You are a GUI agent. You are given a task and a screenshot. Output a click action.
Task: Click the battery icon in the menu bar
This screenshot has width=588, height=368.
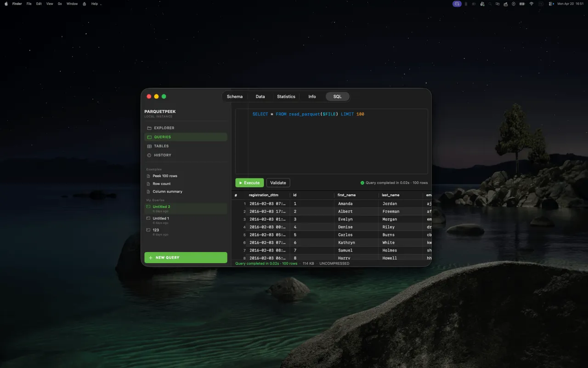pyautogui.click(x=522, y=4)
